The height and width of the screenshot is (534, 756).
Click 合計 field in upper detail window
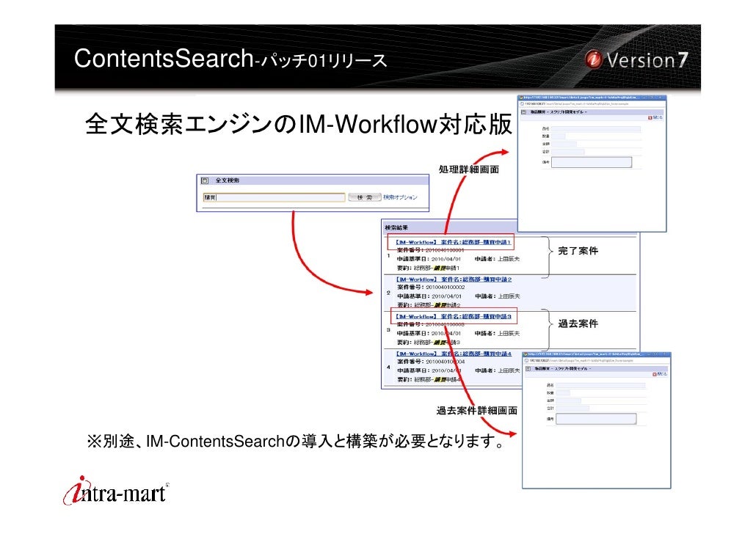click(568, 151)
